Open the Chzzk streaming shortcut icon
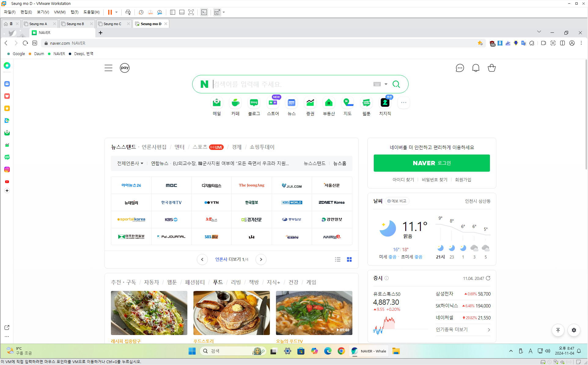Image resolution: width=588 pixels, height=365 pixels. coord(385,103)
